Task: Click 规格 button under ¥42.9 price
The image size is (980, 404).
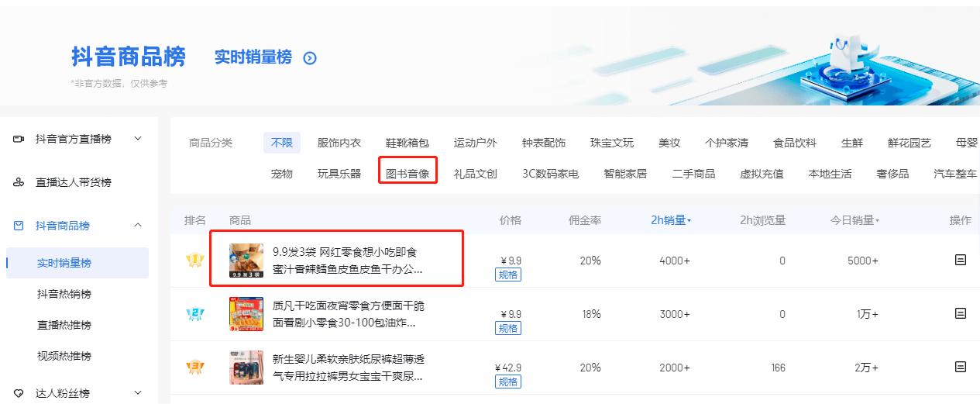Action: pyautogui.click(x=508, y=382)
